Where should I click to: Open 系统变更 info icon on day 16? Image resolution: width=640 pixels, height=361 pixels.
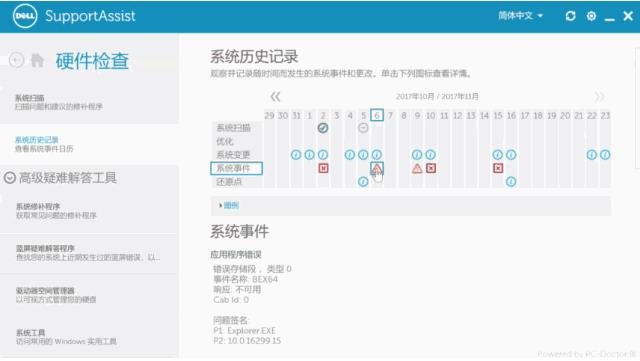pyautogui.click(x=511, y=155)
